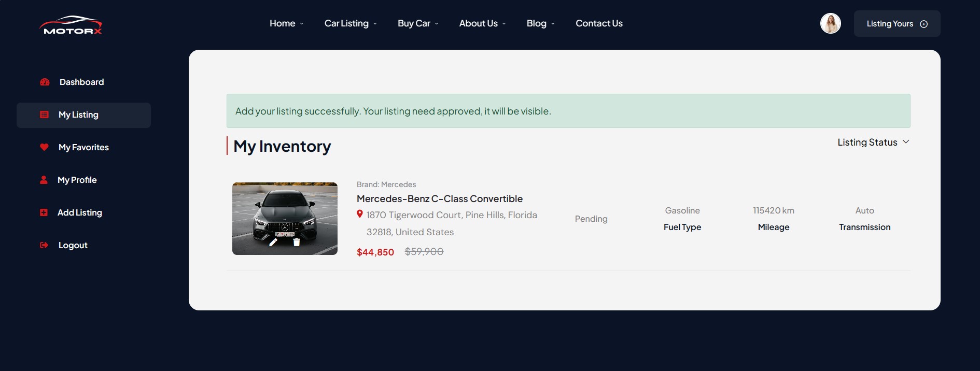Viewport: 980px width, 371px height.
Task: Click the Listing Yours button
Action: (x=897, y=23)
